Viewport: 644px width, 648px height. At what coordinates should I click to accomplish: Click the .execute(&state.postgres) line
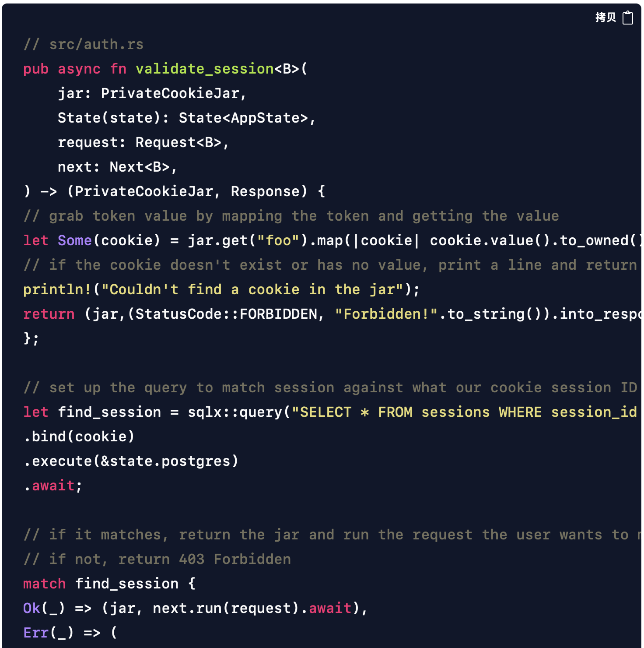(131, 461)
